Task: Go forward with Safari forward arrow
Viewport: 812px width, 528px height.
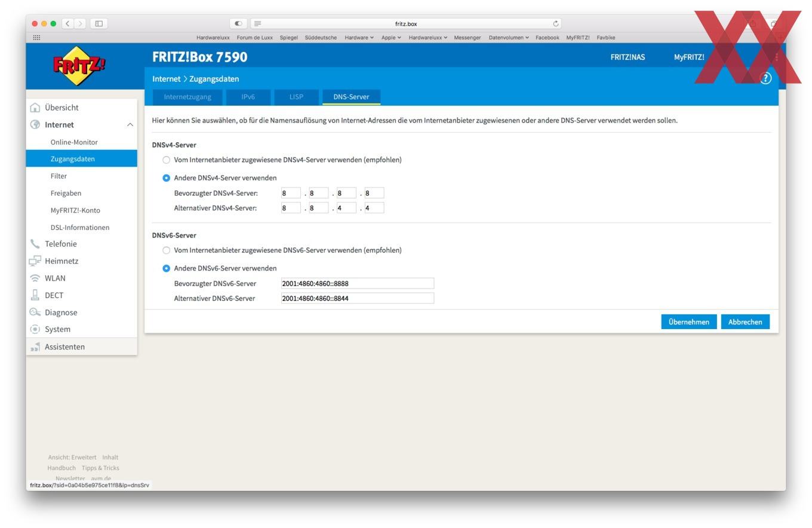Action: [x=80, y=24]
